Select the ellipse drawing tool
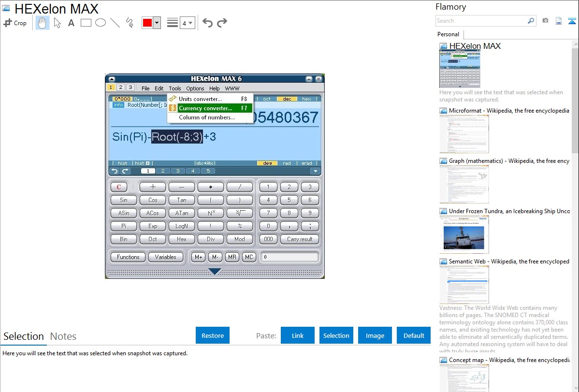 pyautogui.click(x=101, y=23)
